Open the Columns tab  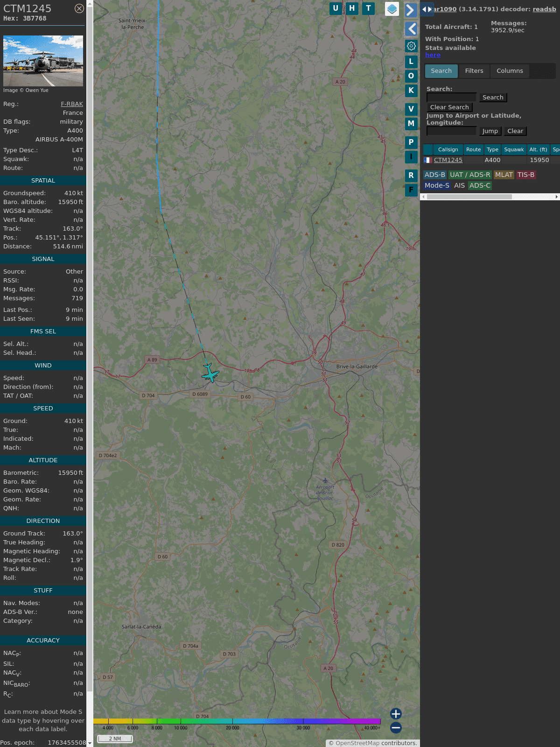click(x=510, y=71)
